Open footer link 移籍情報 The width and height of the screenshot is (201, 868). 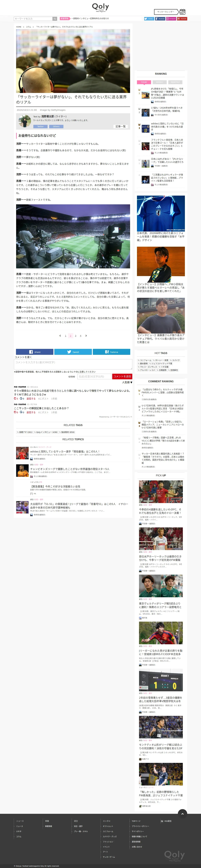click(x=49, y=826)
